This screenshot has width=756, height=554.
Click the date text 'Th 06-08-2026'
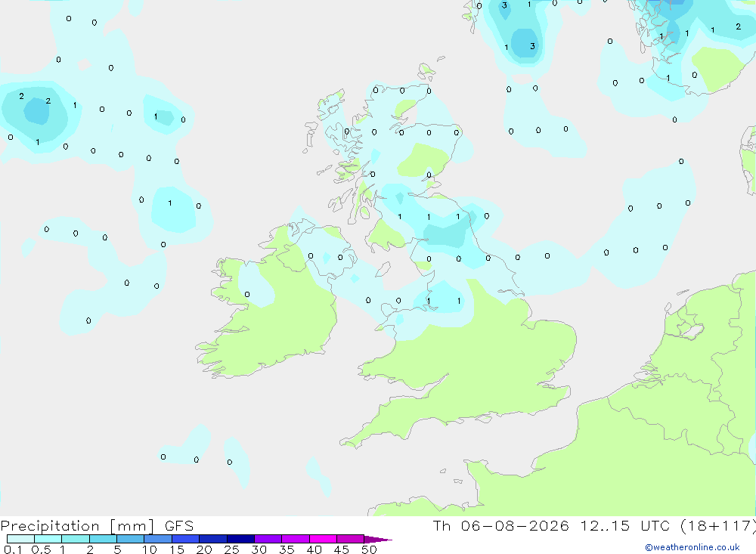pos(500,525)
